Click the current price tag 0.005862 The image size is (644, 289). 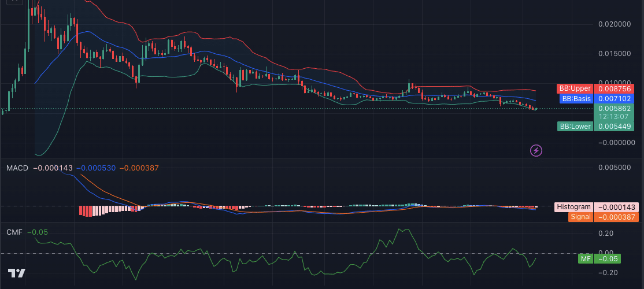point(614,108)
